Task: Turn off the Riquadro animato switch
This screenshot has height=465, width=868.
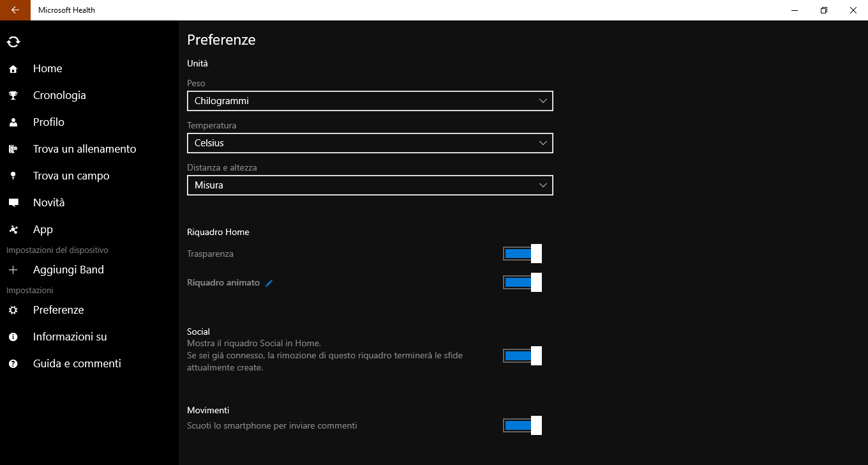Action: click(x=522, y=282)
